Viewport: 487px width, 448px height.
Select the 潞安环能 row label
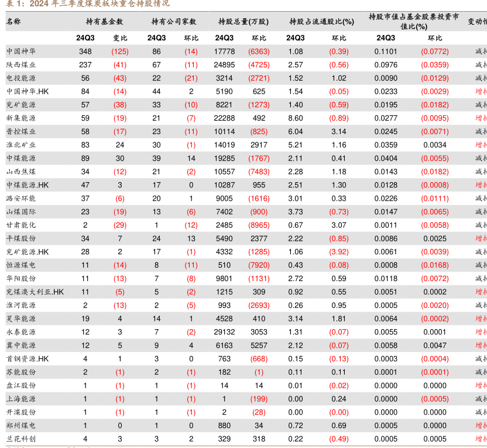[x=21, y=199]
